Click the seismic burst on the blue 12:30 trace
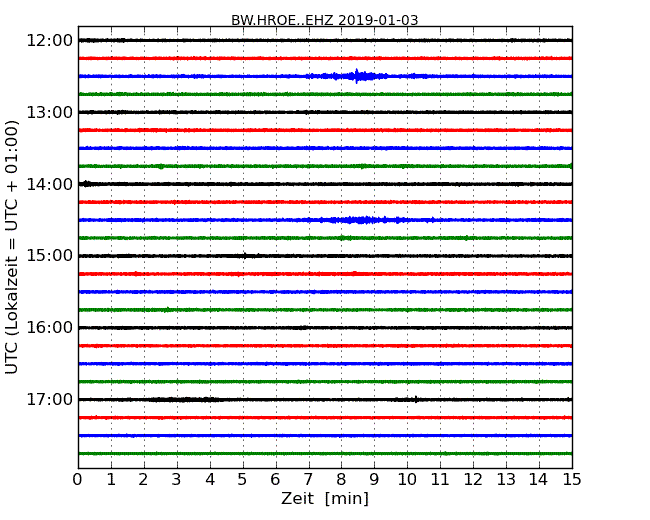 pyautogui.click(x=357, y=76)
